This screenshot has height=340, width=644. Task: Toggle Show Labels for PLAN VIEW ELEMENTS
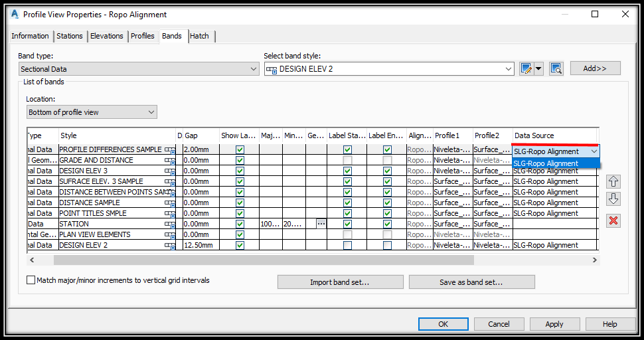point(240,235)
